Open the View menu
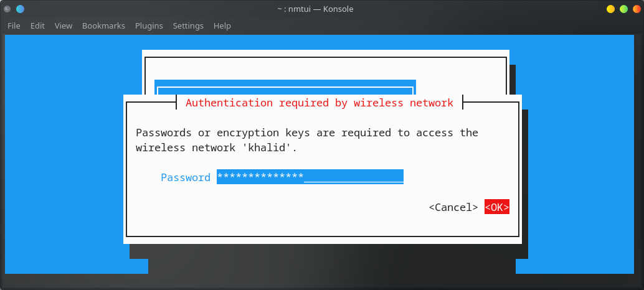Viewport: 644px width, 290px height. pos(64,26)
